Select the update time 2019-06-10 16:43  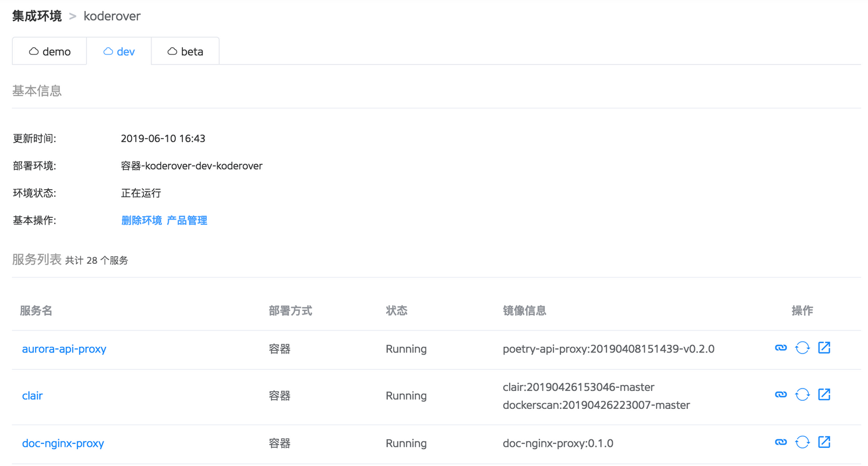163,139
